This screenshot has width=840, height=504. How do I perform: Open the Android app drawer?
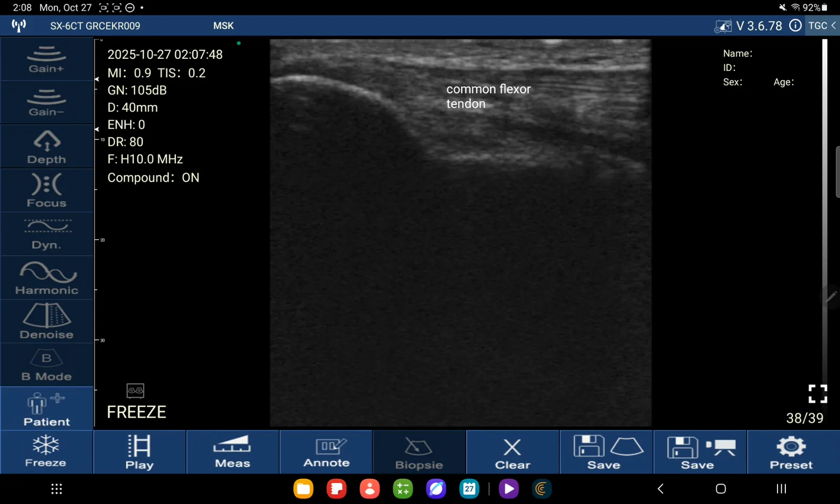coord(57,489)
